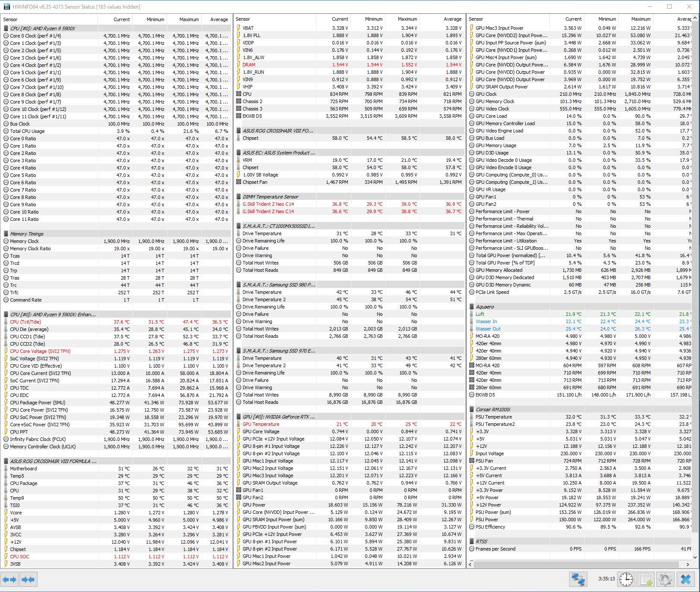Select the PSU Efficiency row
The width and height of the screenshot is (700, 592).
[x=579, y=527]
